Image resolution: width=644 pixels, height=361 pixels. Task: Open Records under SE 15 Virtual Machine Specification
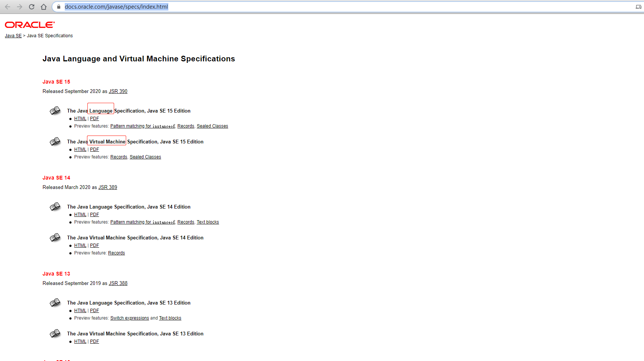119,157
